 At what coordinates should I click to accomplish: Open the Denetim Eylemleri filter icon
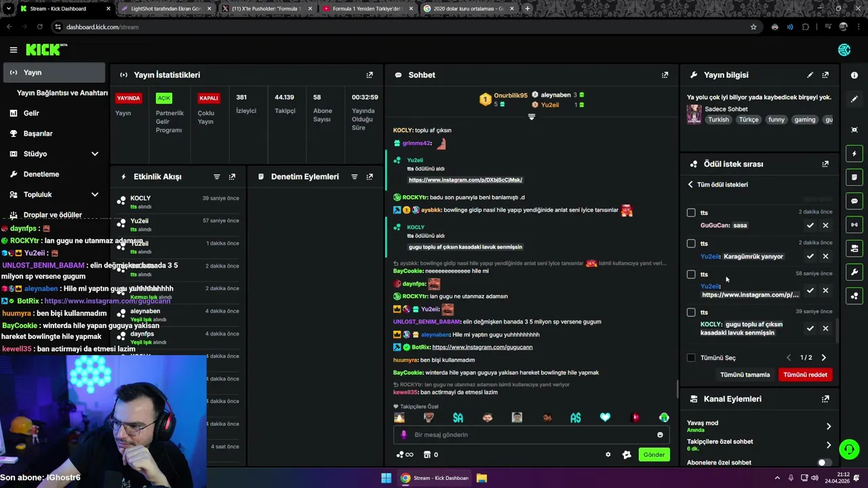354,177
